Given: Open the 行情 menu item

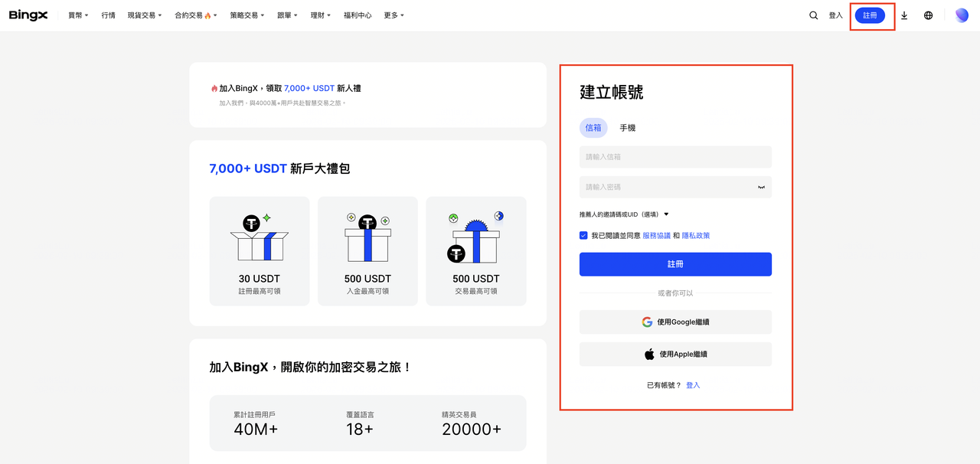Looking at the screenshot, I should click(108, 15).
